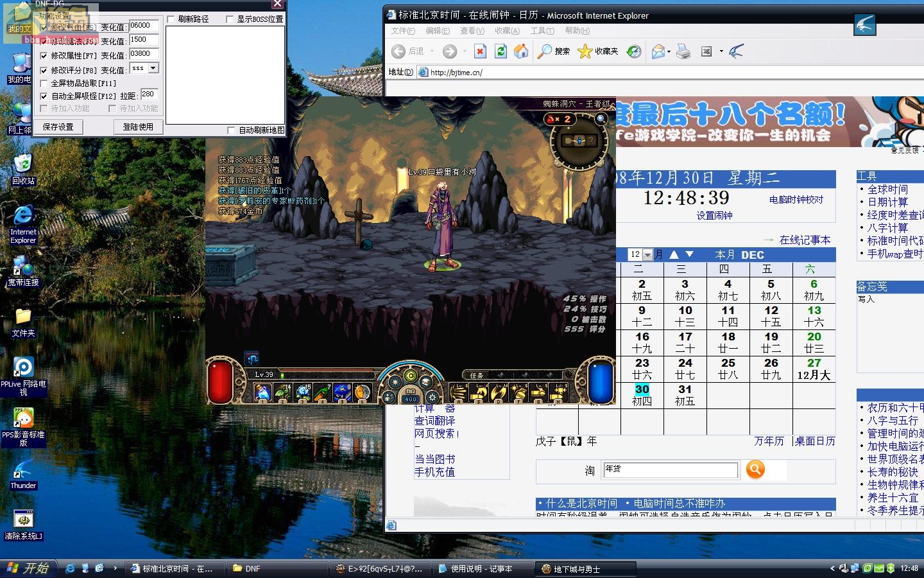Click the 气血 变化值 field 06000

144,26
